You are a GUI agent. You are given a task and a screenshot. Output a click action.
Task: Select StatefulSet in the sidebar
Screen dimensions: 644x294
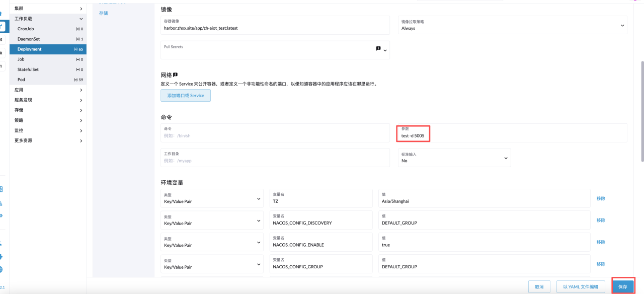(28, 69)
